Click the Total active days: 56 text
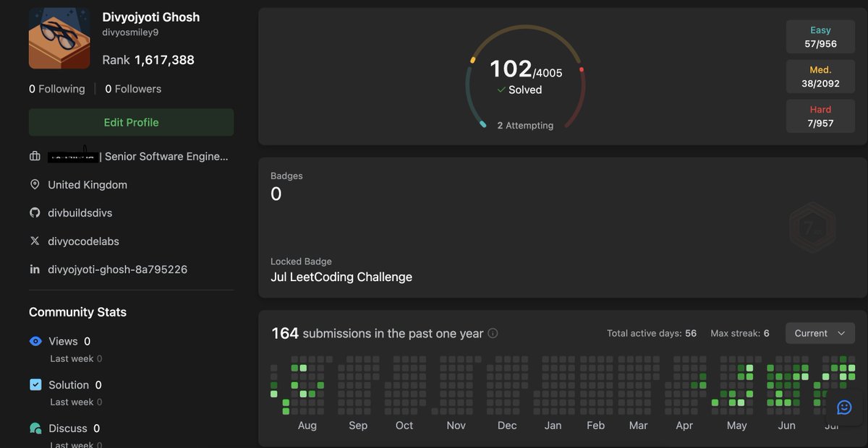The image size is (868, 448). click(652, 333)
